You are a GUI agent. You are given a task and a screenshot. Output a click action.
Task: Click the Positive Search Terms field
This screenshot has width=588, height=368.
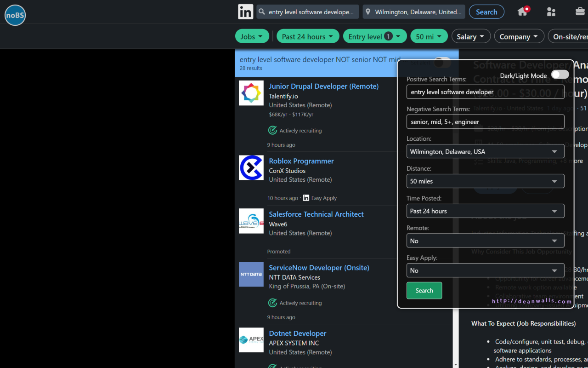tap(486, 92)
